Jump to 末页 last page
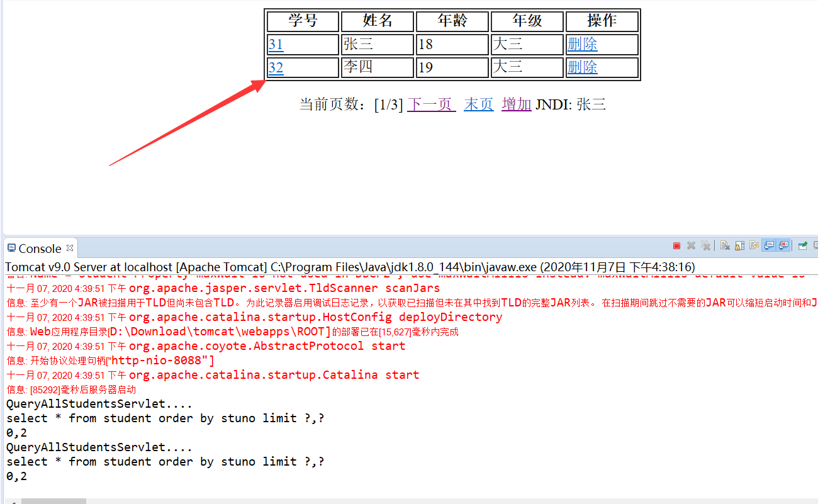Viewport: 818px width, 504px height. [478, 104]
